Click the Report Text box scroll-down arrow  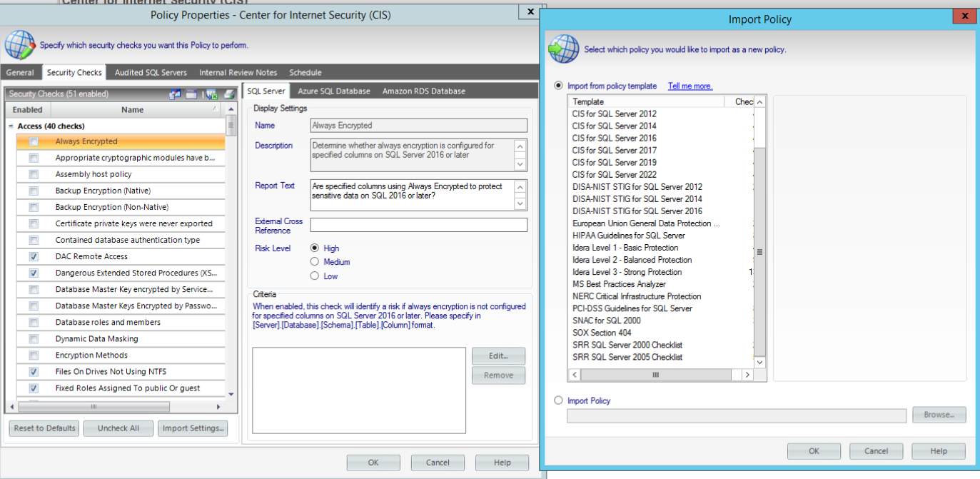(x=520, y=204)
